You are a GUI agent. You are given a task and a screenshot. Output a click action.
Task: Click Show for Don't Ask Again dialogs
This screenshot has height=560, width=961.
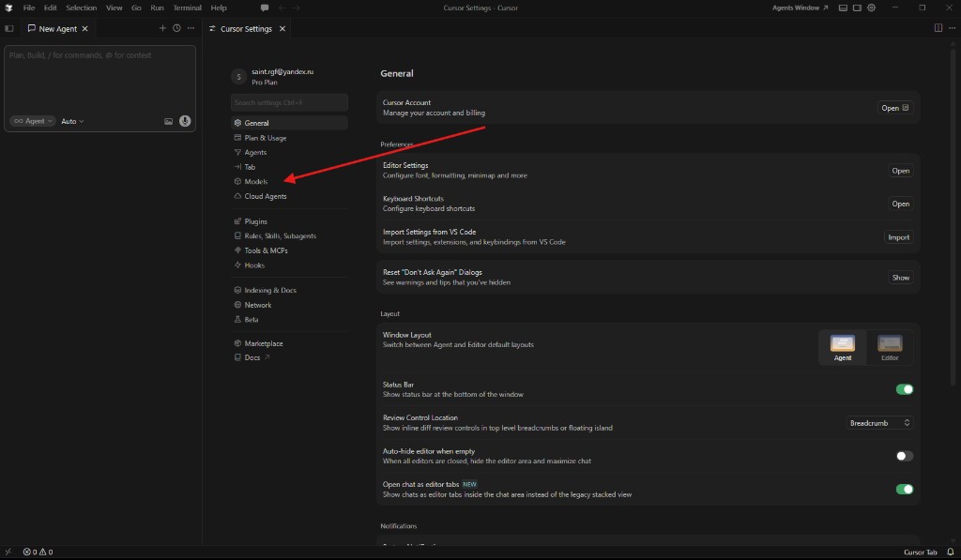(900, 278)
